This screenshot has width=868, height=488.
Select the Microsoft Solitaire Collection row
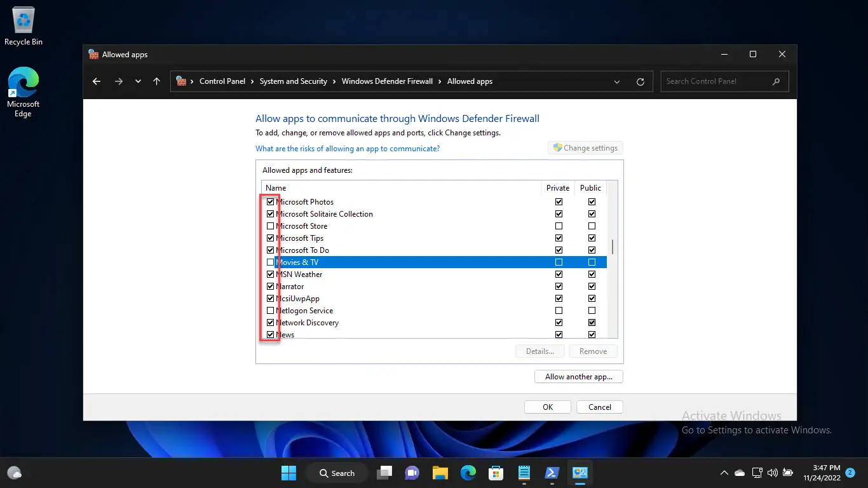tap(435, 214)
